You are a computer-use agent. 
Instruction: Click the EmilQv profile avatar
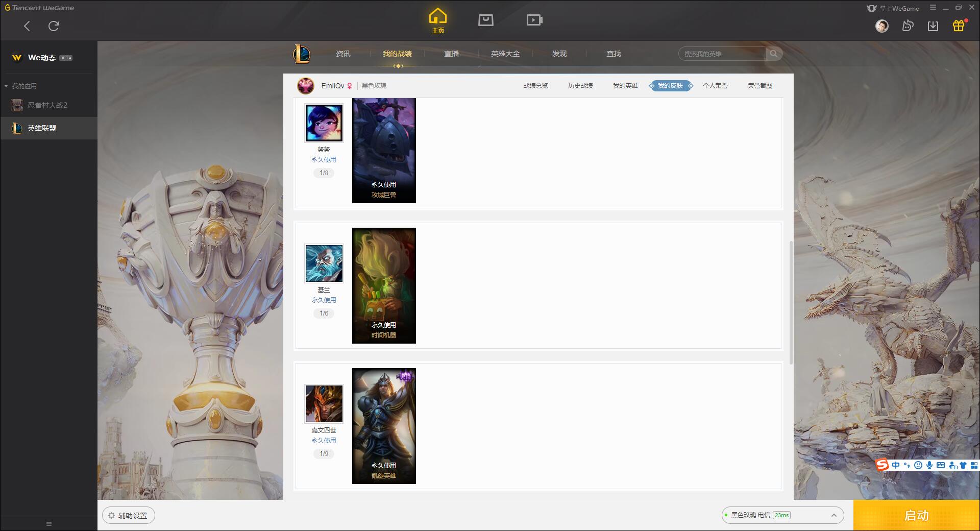[306, 86]
